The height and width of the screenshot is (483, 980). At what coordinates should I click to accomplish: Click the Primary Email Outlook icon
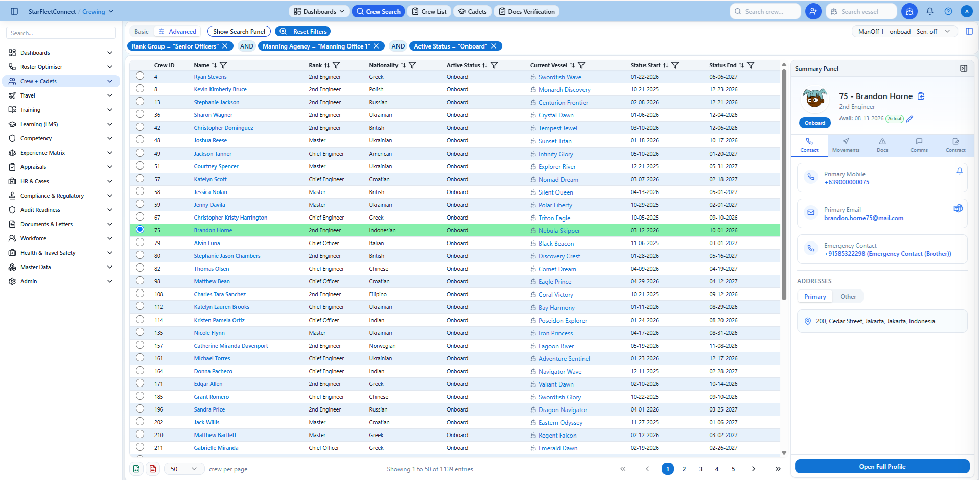click(x=959, y=208)
